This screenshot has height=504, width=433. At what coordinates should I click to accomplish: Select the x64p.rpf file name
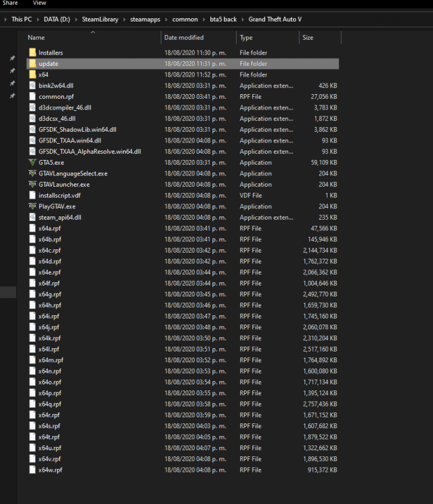click(50, 393)
